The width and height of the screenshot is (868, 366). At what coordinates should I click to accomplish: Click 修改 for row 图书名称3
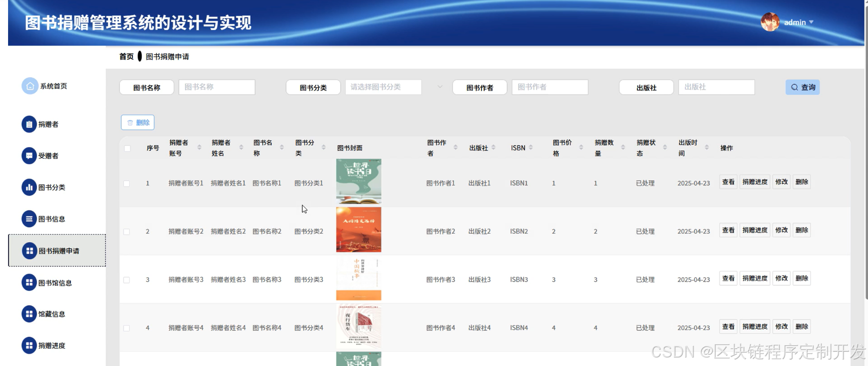pyautogui.click(x=781, y=278)
